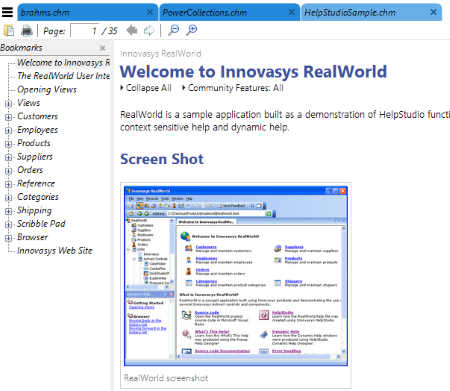Click the 'RealWorld screenshot' caption
This screenshot has width=450, height=391.
tap(166, 378)
